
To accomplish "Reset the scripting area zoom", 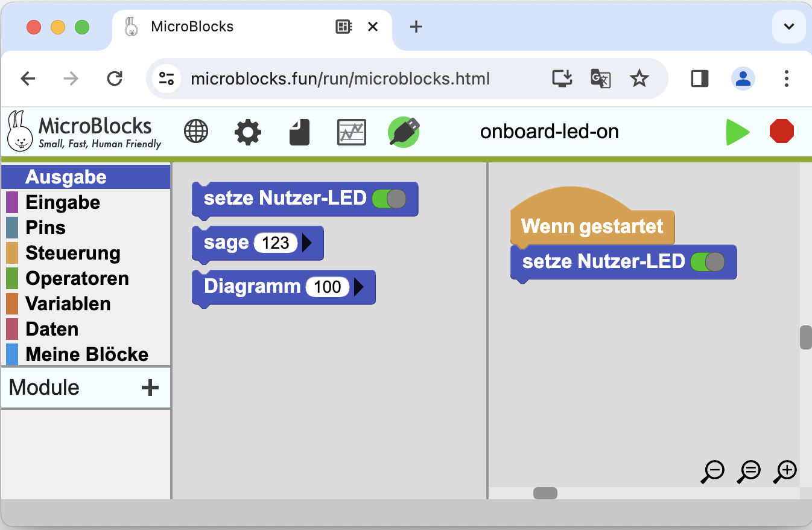I will pos(749,471).
